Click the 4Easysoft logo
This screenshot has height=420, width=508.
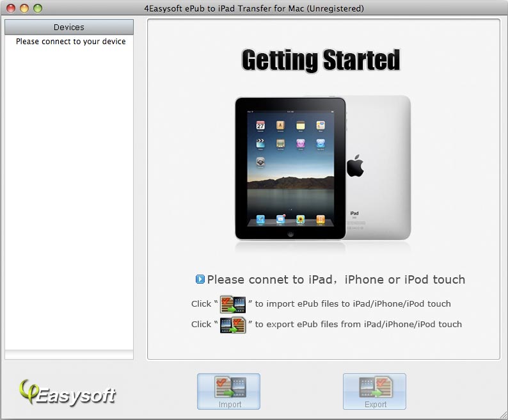[67, 392]
